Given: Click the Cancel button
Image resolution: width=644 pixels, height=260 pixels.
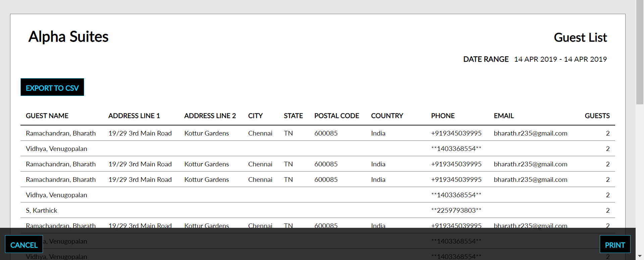Looking at the screenshot, I should [x=24, y=244].
